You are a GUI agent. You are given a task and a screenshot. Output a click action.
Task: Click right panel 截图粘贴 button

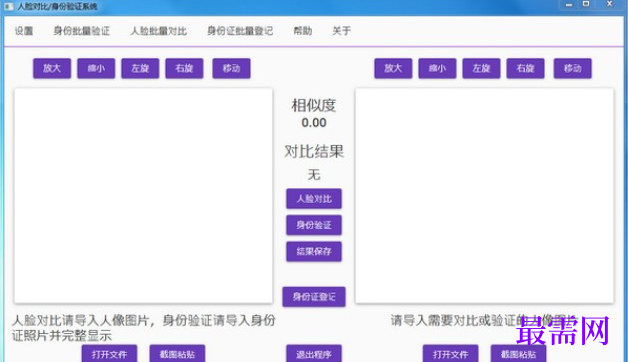pos(519,354)
